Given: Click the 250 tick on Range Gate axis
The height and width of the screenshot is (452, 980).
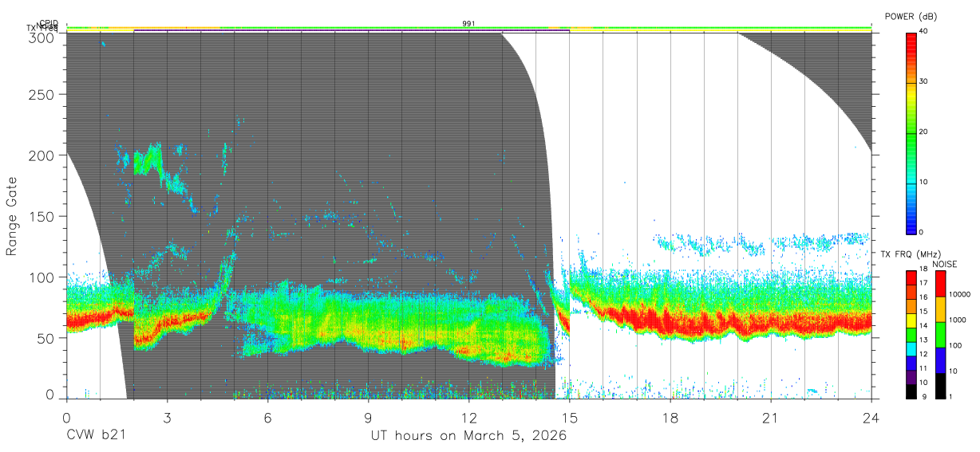Looking at the screenshot, I should [42, 95].
